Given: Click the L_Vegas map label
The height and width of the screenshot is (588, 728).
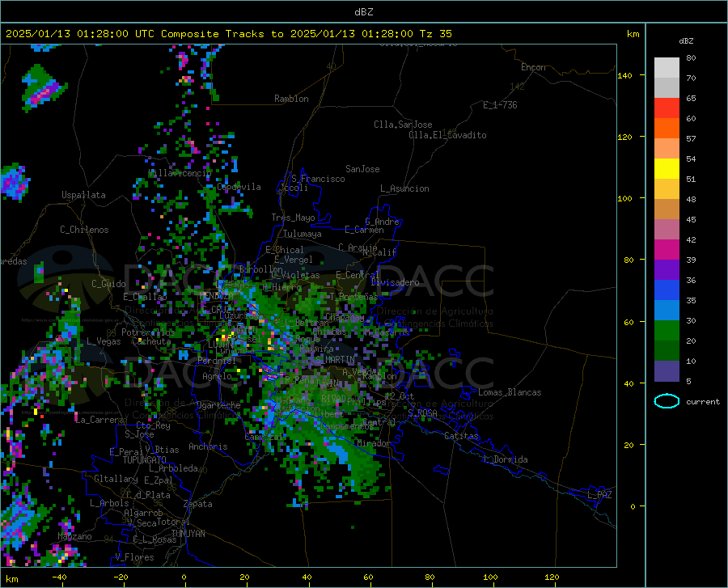Looking at the screenshot, I should (x=104, y=341).
